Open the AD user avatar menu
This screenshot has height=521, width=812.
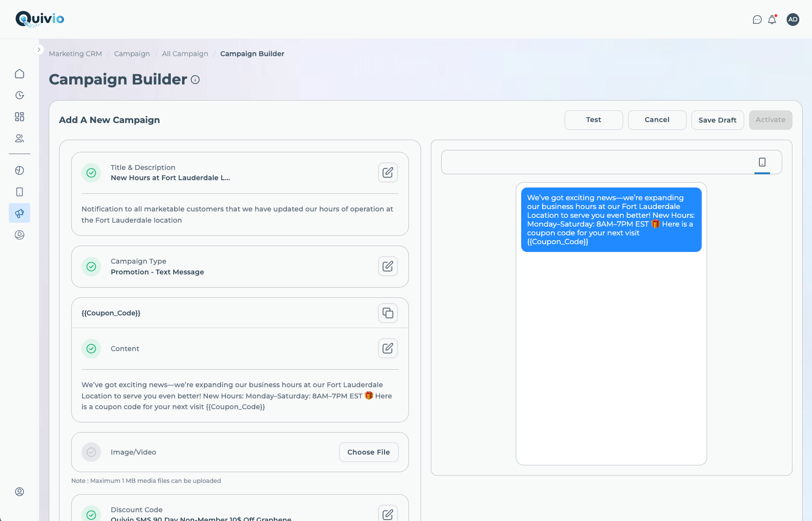coord(792,20)
